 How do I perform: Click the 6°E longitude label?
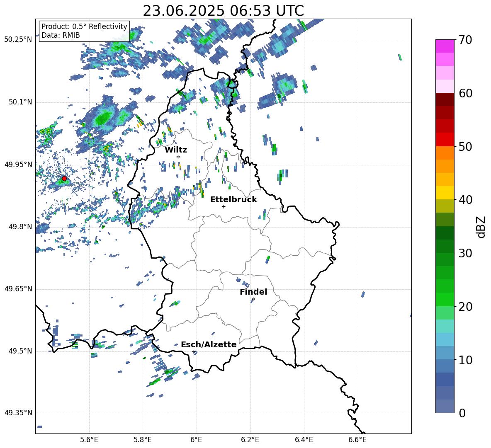click(x=196, y=440)
